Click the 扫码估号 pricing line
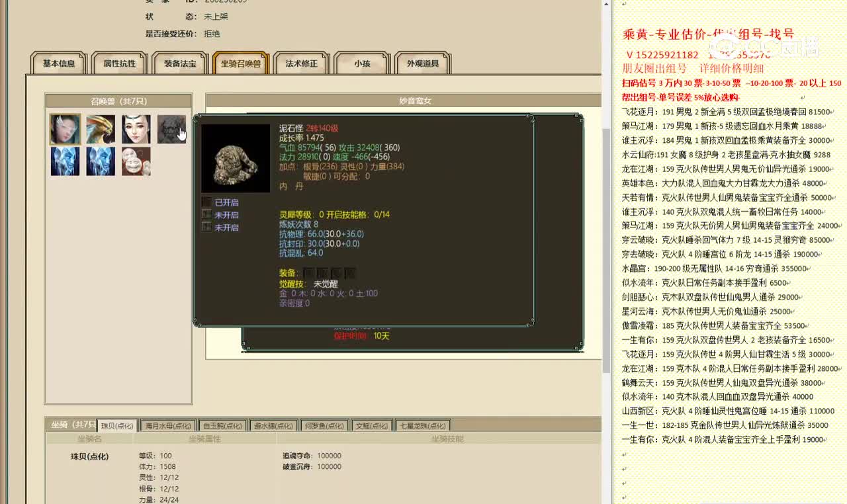Viewport: 847px width, 504px height. point(731,83)
